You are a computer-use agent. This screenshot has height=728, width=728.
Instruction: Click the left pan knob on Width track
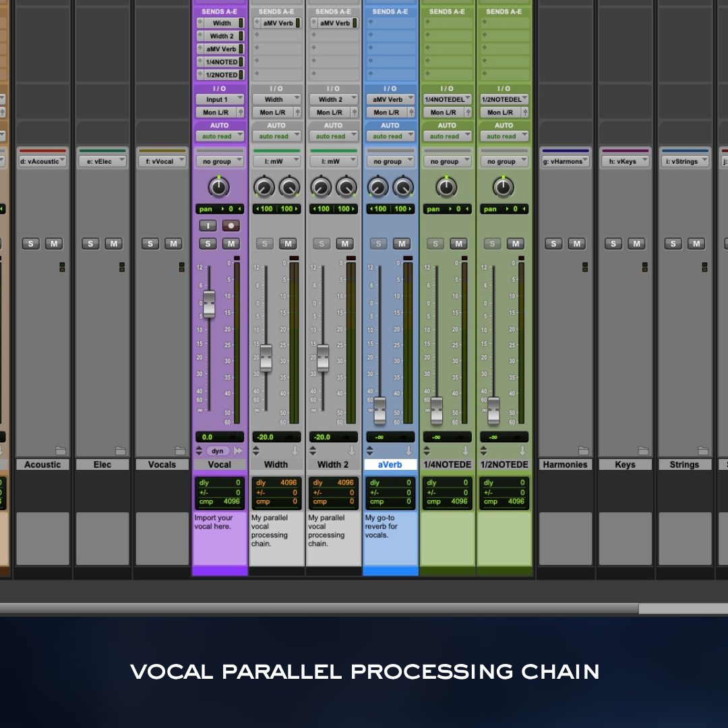coord(264,187)
